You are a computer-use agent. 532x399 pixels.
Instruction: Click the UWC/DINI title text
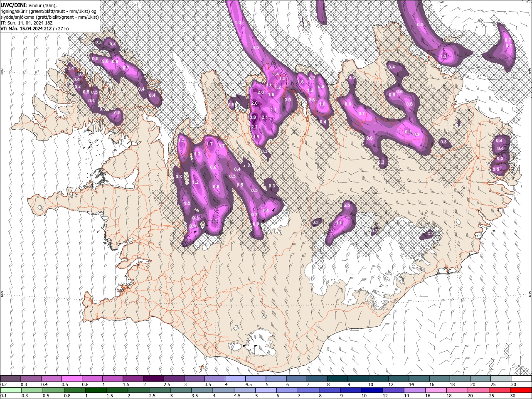13,5
